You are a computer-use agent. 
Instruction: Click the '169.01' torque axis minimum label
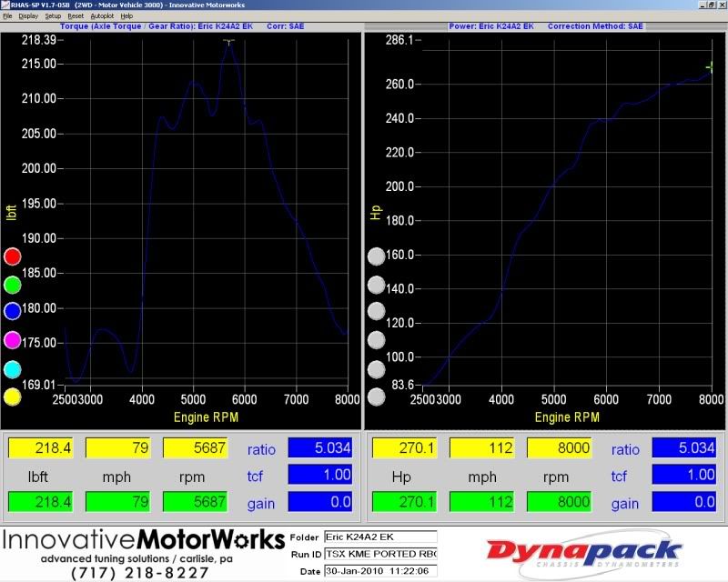click(x=38, y=385)
